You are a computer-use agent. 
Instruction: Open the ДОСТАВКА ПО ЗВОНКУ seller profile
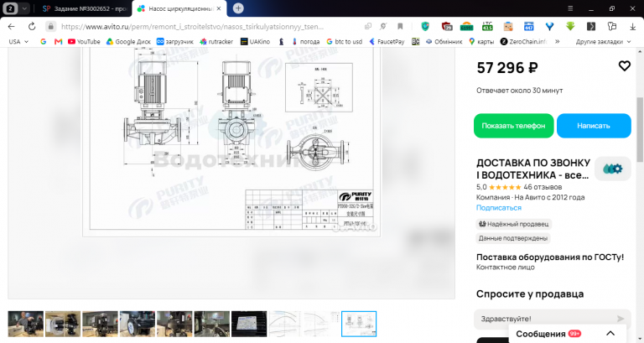click(533, 169)
